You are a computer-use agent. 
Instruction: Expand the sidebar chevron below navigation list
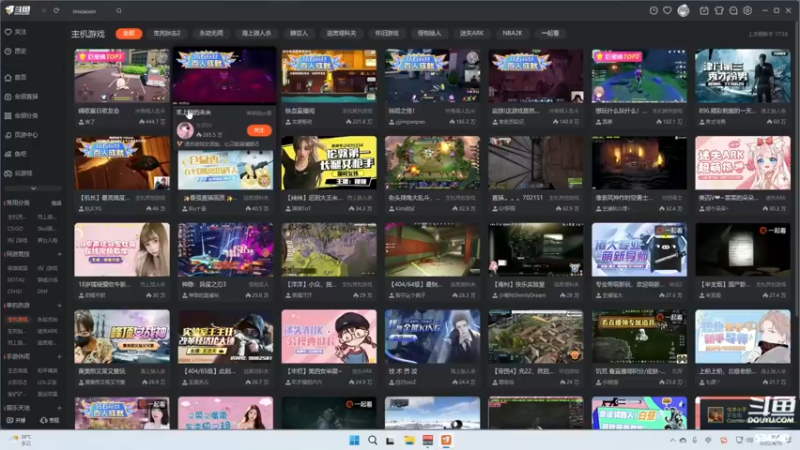coord(34,188)
